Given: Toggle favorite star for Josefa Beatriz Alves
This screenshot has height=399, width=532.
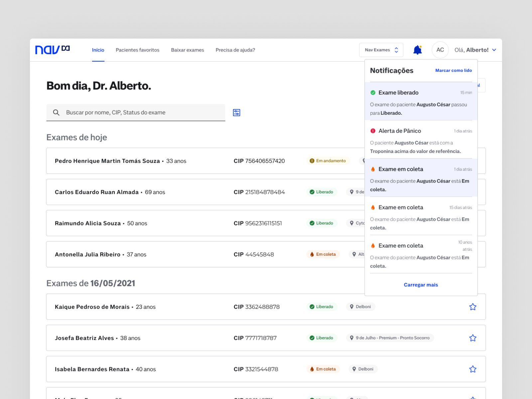Looking at the screenshot, I should pyautogui.click(x=472, y=338).
